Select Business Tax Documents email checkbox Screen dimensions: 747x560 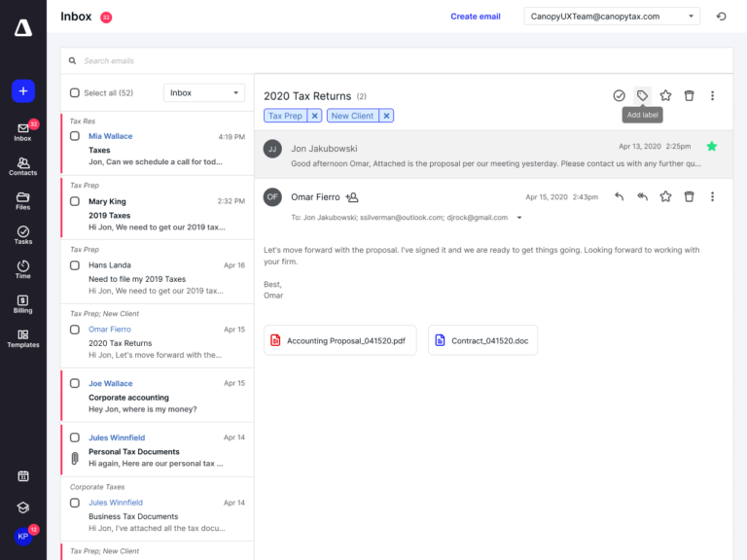tap(75, 503)
